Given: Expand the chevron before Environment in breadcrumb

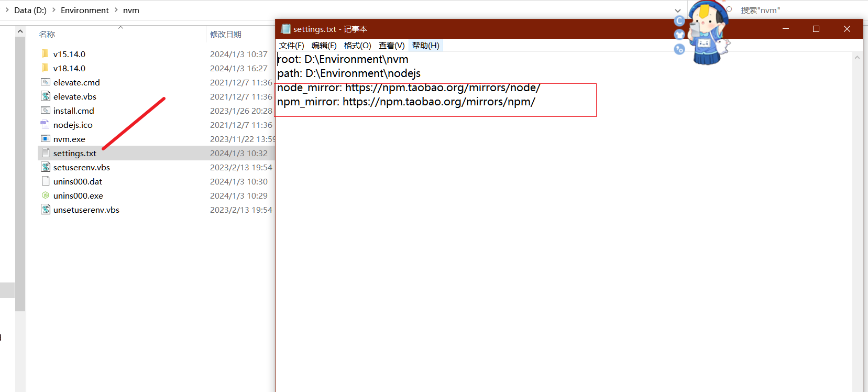Looking at the screenshot, I should coord(53,10).
